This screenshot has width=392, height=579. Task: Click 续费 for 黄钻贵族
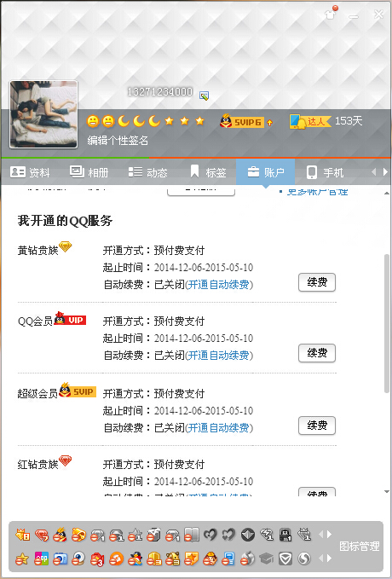317,282
